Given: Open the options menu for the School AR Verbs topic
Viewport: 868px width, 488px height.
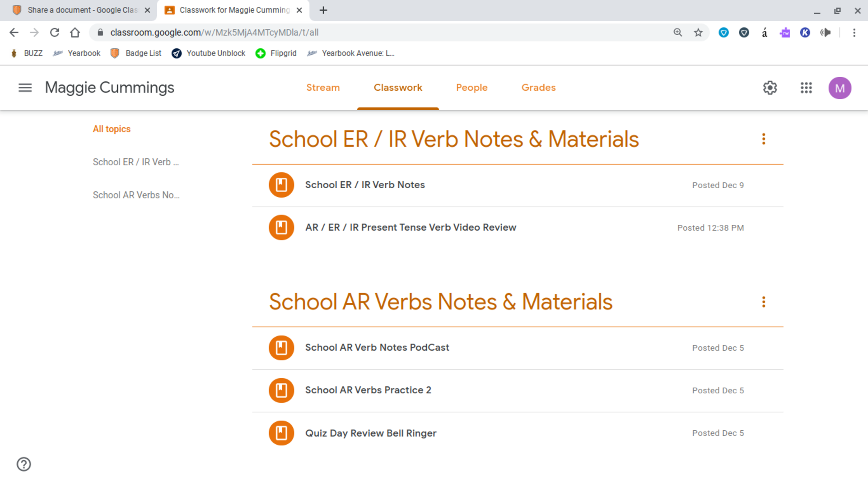Looking at the screenshot, I should [763, 302].
